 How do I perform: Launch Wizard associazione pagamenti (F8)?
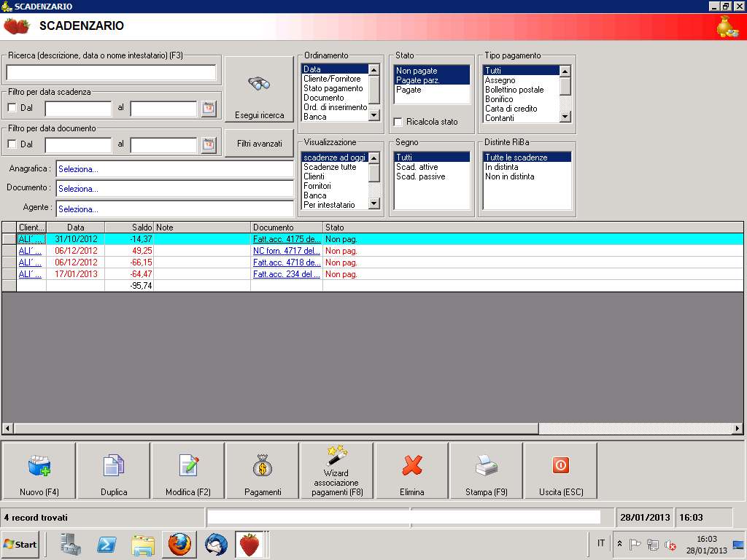[337, 470]
